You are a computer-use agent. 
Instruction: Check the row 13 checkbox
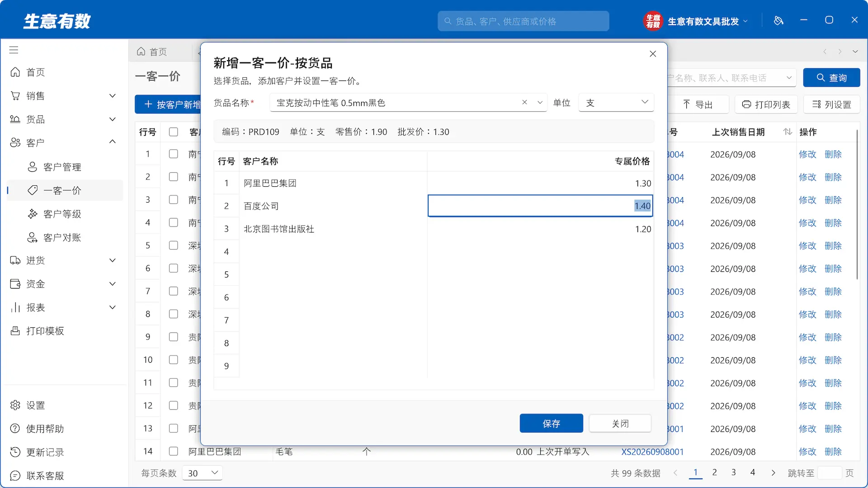point(174,428)
